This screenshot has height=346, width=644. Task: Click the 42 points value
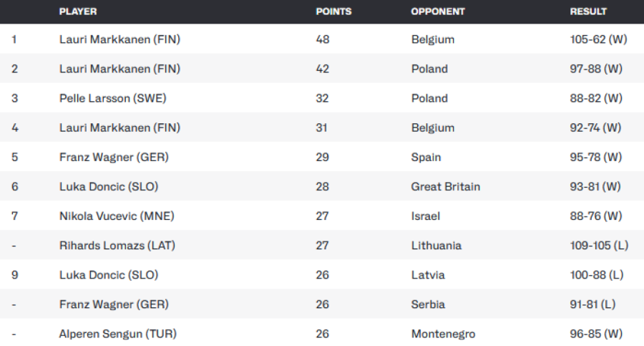click(x=322, y=69)
